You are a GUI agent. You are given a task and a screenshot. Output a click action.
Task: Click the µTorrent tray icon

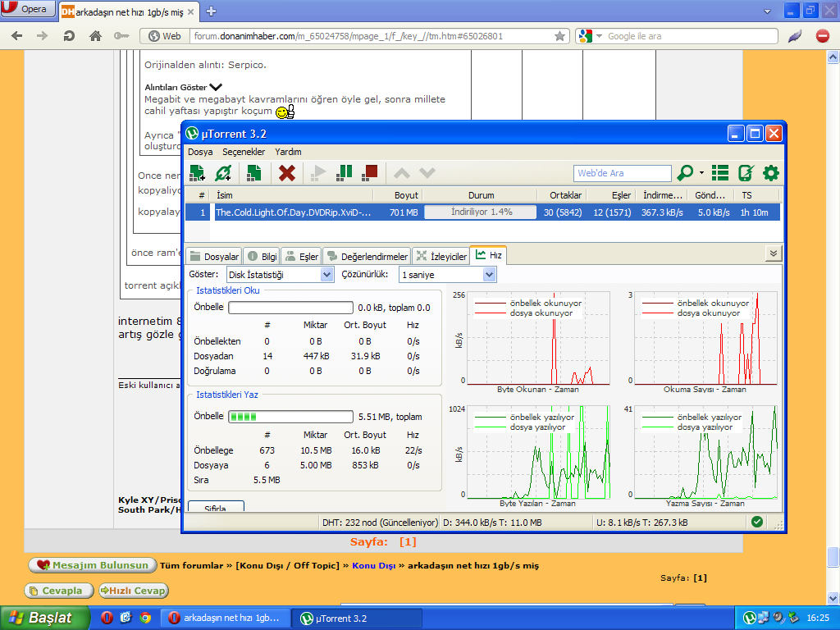pyautogui.click(x=750, y=618)
